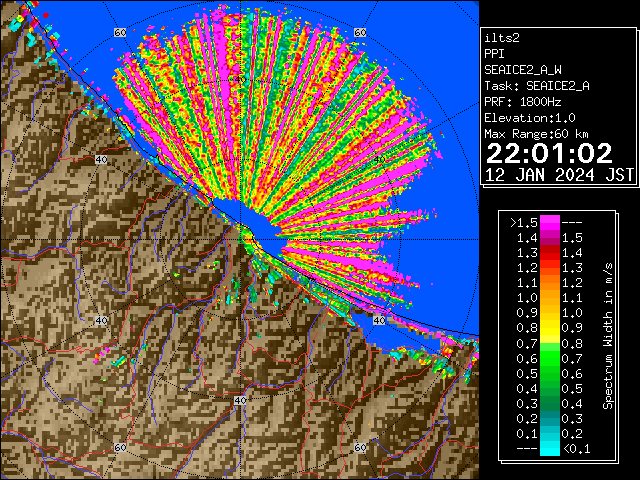Image resolution: width=640 pixels, height=480 pixels.
Task: Click the 22:01:02 timestamp
Action: [x=549, y=153]
